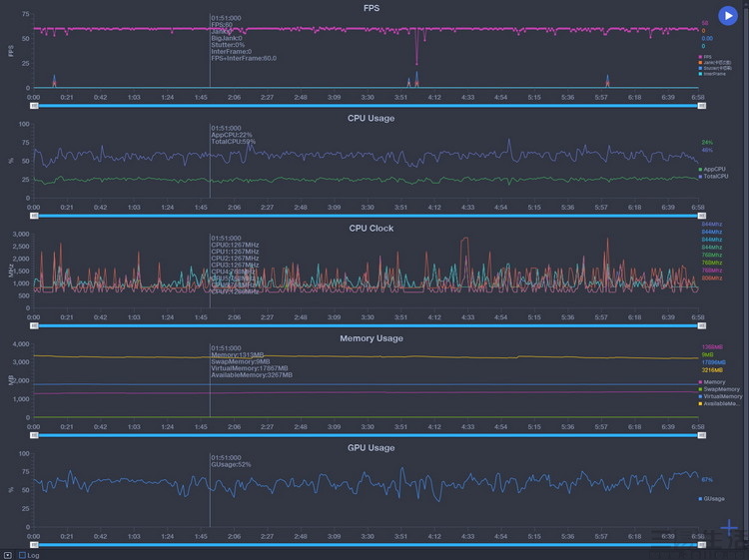Click left handle of CPU Usage range slider
This screenshot has width=749, height=560.
point(34,216)
